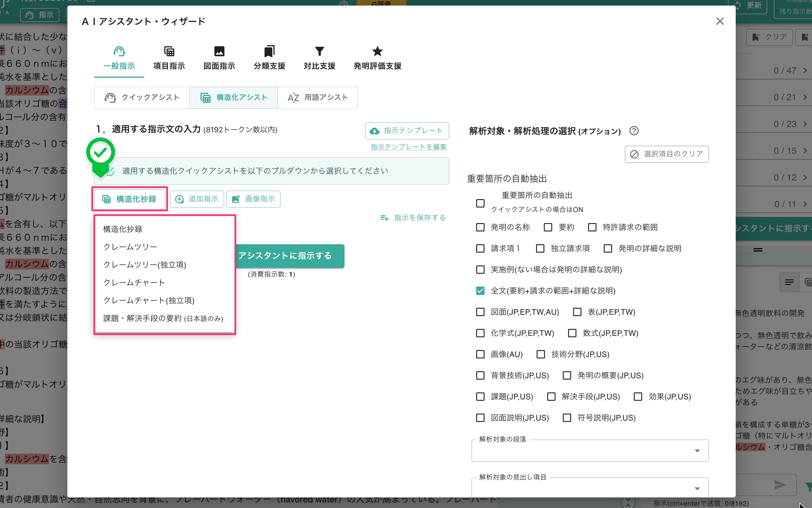Click the send arrow icon in background

point(779,485)
